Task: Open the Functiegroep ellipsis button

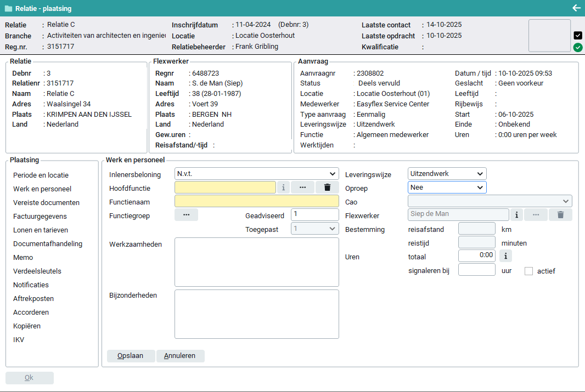Action: pyautogui.click(x=186, y=215)
